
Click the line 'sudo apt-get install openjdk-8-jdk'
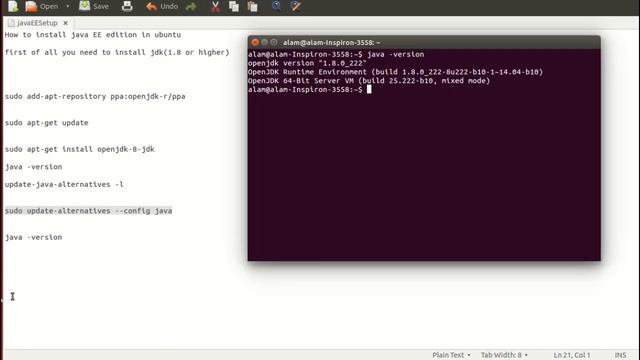(x=80, y=149)
